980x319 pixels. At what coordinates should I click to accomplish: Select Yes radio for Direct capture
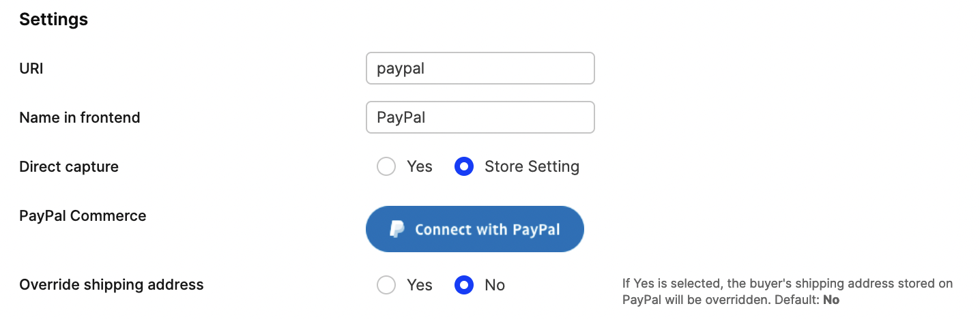click(x=386, y=167)
